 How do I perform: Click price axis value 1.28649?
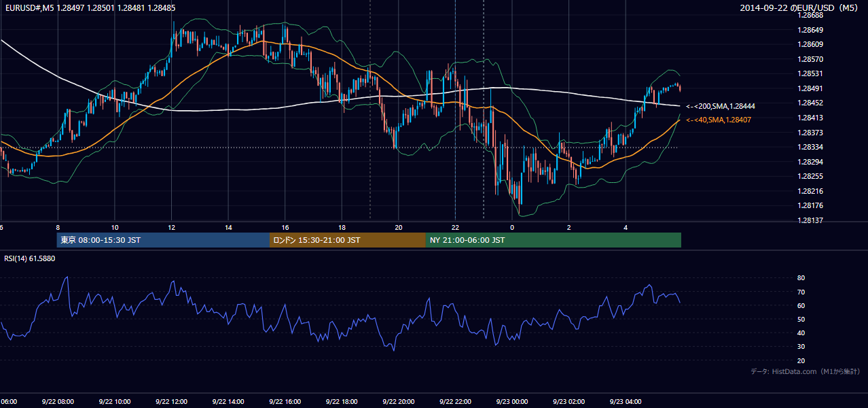point(810,30)
